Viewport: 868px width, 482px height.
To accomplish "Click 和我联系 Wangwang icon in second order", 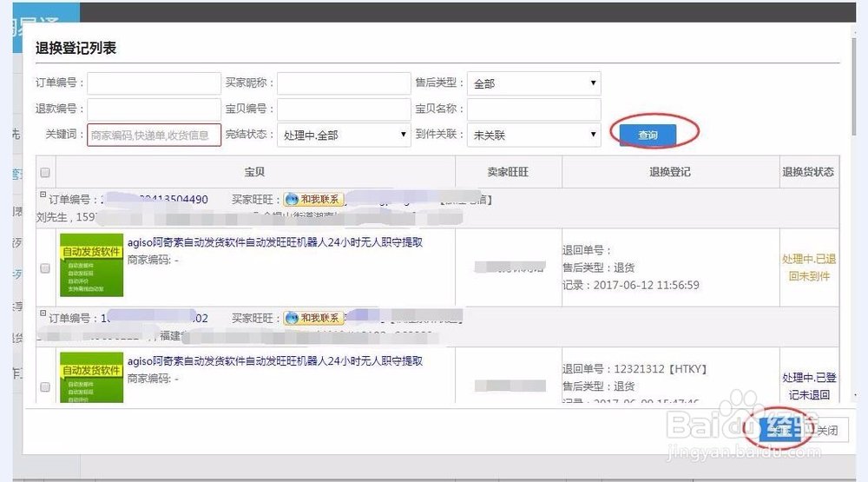I will [x=314, y=318].
